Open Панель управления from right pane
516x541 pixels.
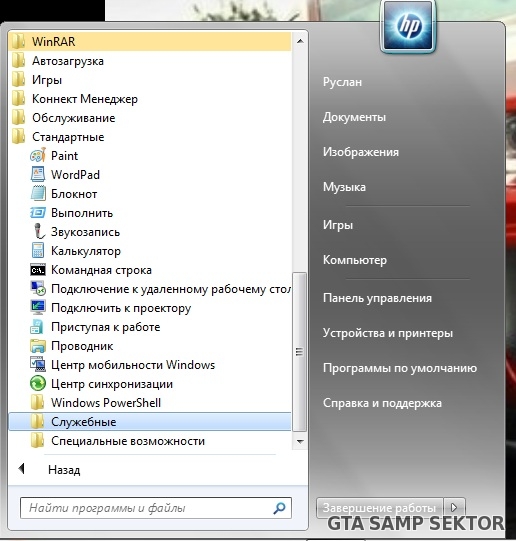pos(377,298)
